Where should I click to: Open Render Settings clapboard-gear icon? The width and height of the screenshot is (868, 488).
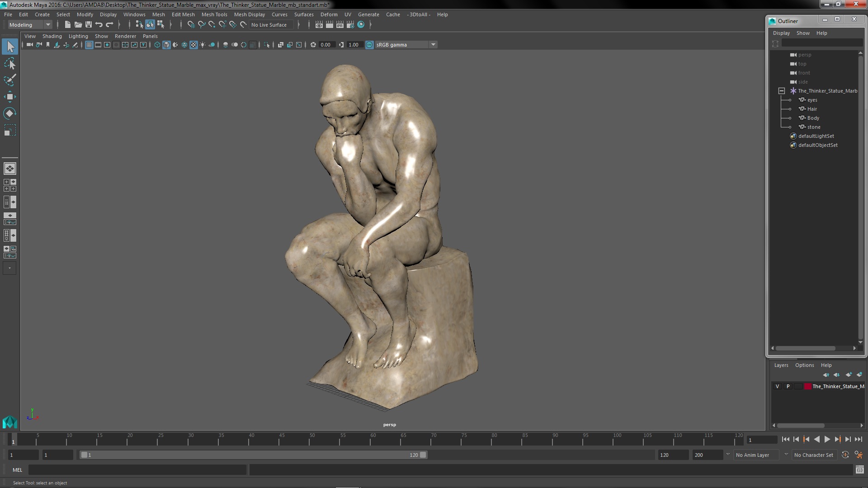click(x=350, y=25)
